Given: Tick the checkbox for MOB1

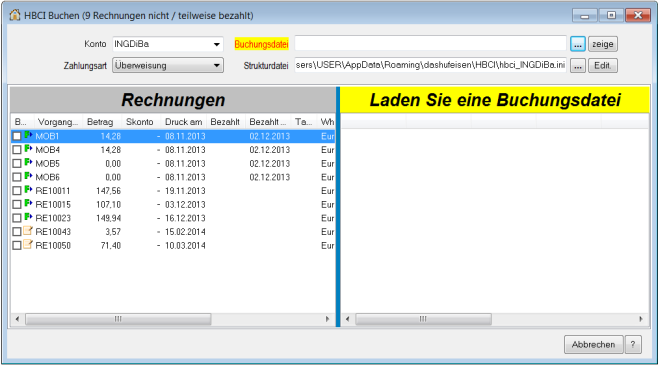Looking at the screenshot, I should 17,136.
